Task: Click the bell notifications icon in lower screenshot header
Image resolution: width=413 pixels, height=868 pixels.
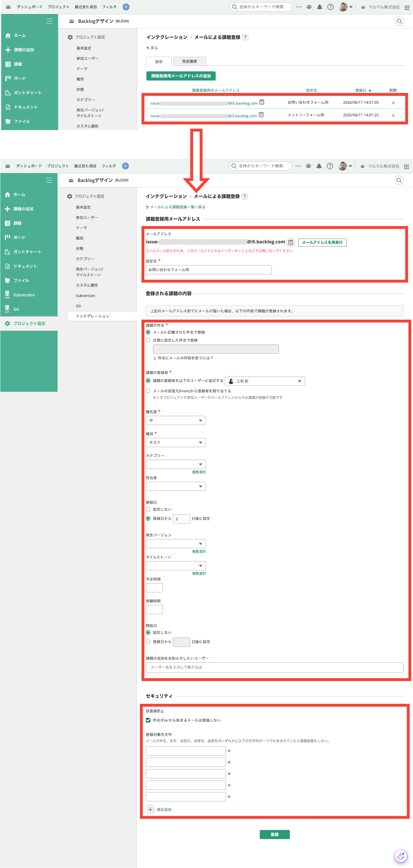Action: [x=319, y=166]
